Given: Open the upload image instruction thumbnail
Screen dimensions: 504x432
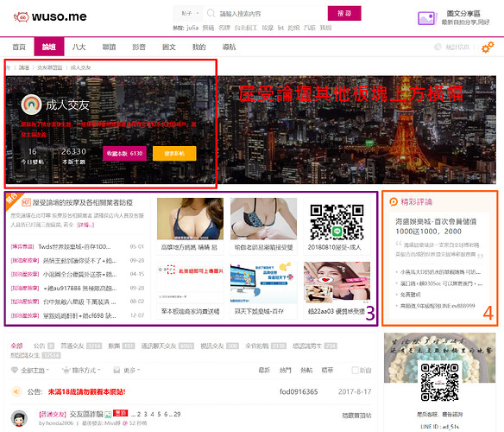Looking at the screenshot, I should point(190,283).
